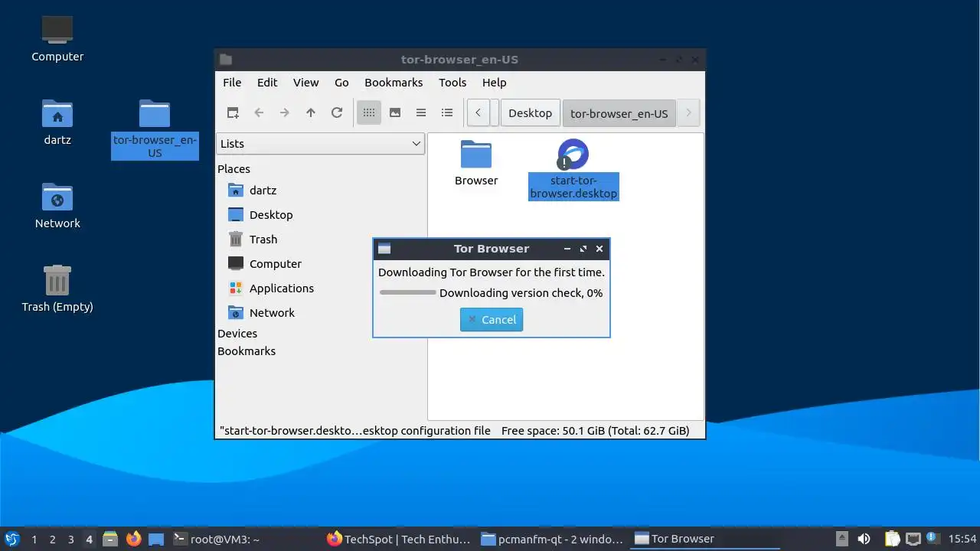Open a new tab in file manager
The height and width of the screenshot is (551, 980).
click(x=233, y=112)
